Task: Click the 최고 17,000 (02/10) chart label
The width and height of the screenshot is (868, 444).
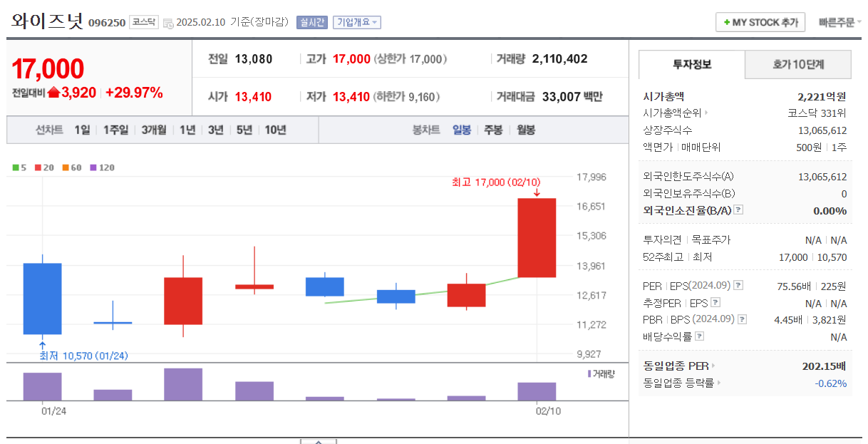Action: 496,182
